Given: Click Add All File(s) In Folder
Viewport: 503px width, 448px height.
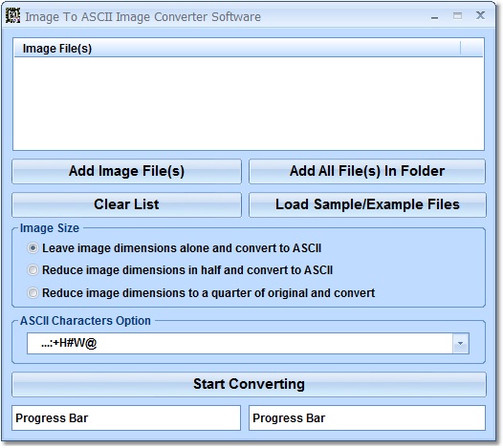Looking at the screenshot, I should 367,171.
